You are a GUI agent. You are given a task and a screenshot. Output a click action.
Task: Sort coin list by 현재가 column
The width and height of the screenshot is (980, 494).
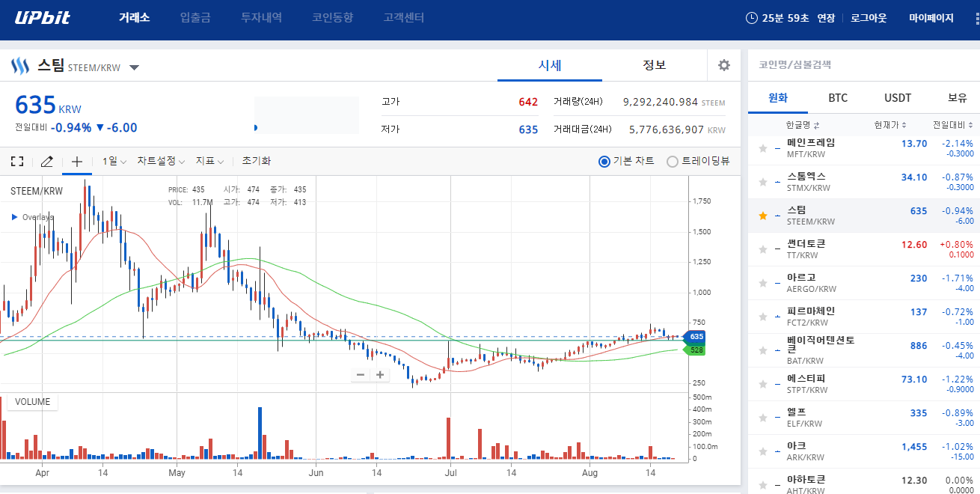[890, 125]
